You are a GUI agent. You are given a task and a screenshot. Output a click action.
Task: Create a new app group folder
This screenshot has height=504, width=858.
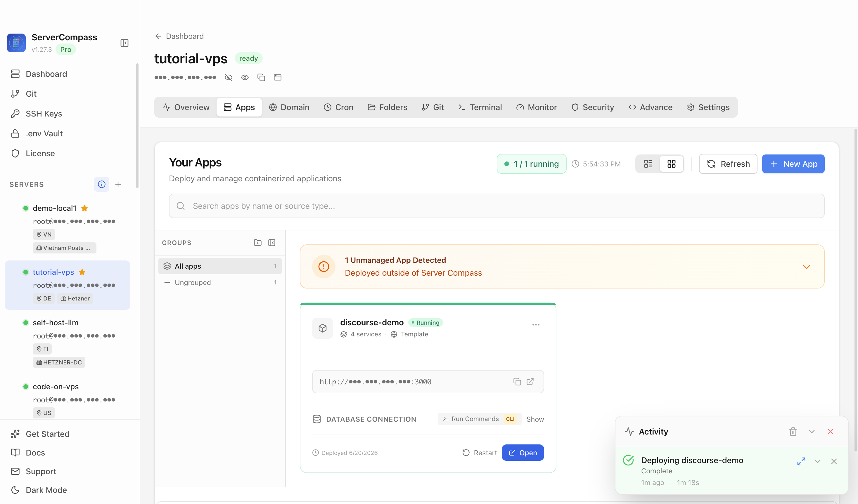(258, 242)
